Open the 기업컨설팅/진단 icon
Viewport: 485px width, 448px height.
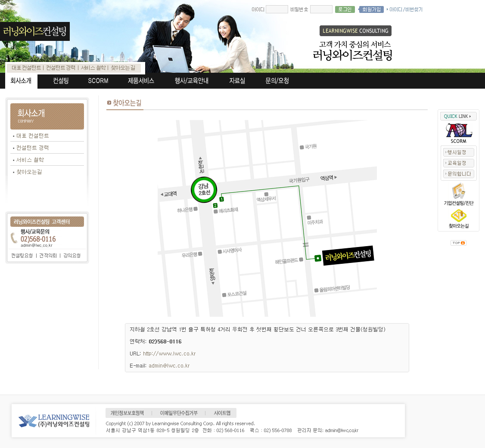[x=458, y=191]
